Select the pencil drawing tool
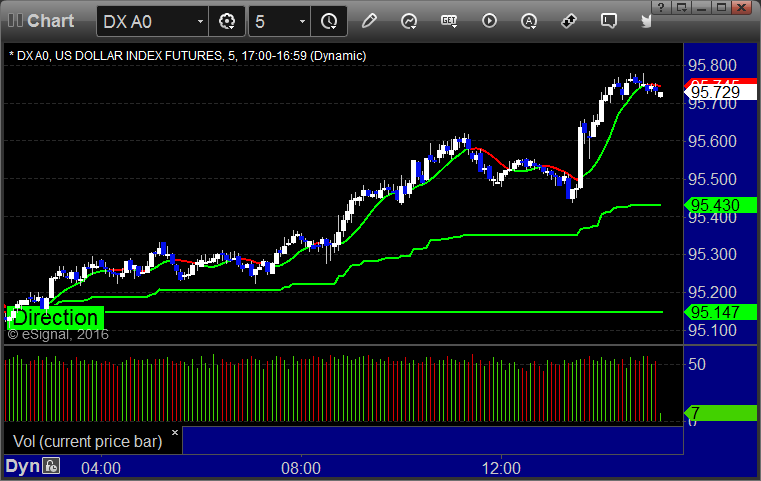This screenshot has width=761, height=481. click(369, 21)
